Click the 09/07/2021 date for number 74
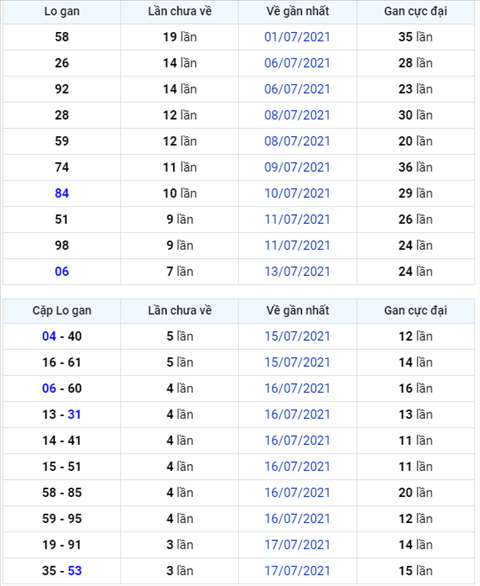Image resolution: width=480 pixels, height=586 pixels. [297, 167]
